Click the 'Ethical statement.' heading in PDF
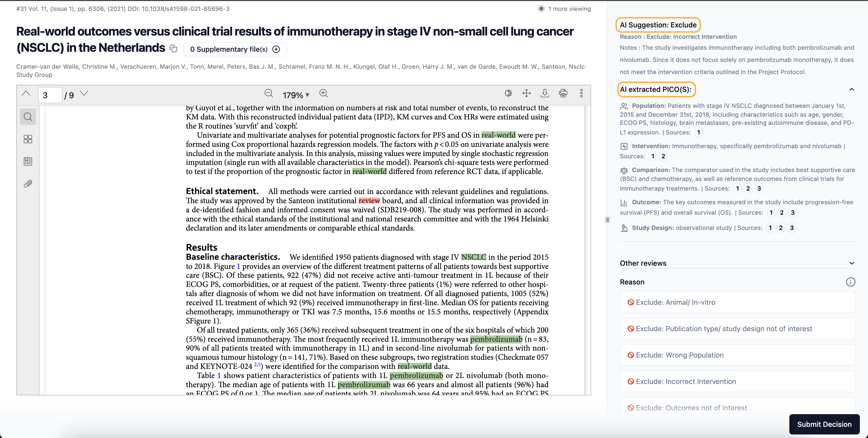Screen dimensions: 868x438 click(222, 191)
